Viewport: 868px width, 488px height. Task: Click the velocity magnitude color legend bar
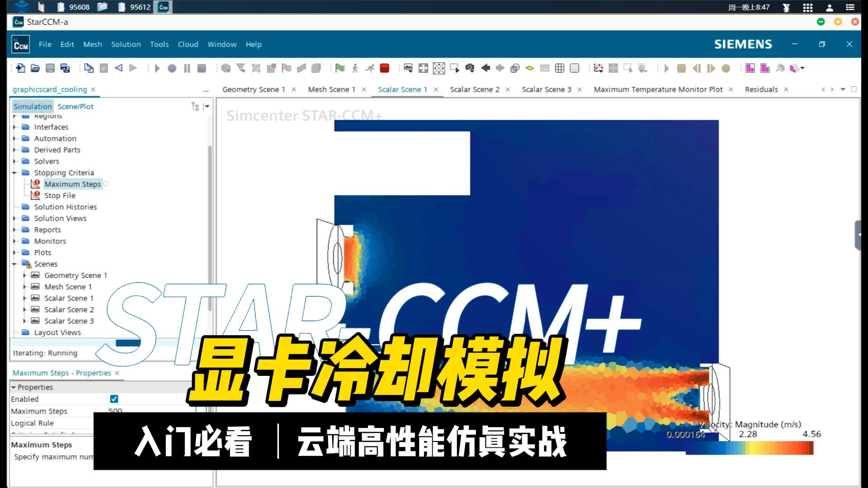tap(749, 448)
